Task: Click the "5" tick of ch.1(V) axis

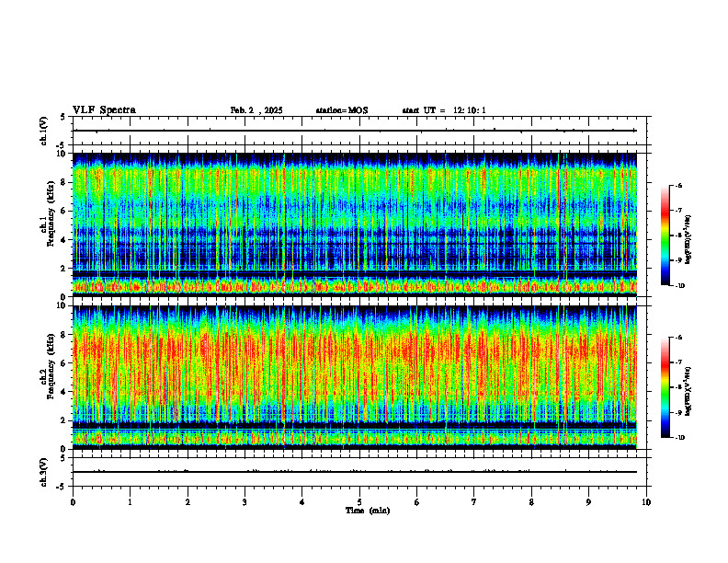Action: click(x=63, y=117)
